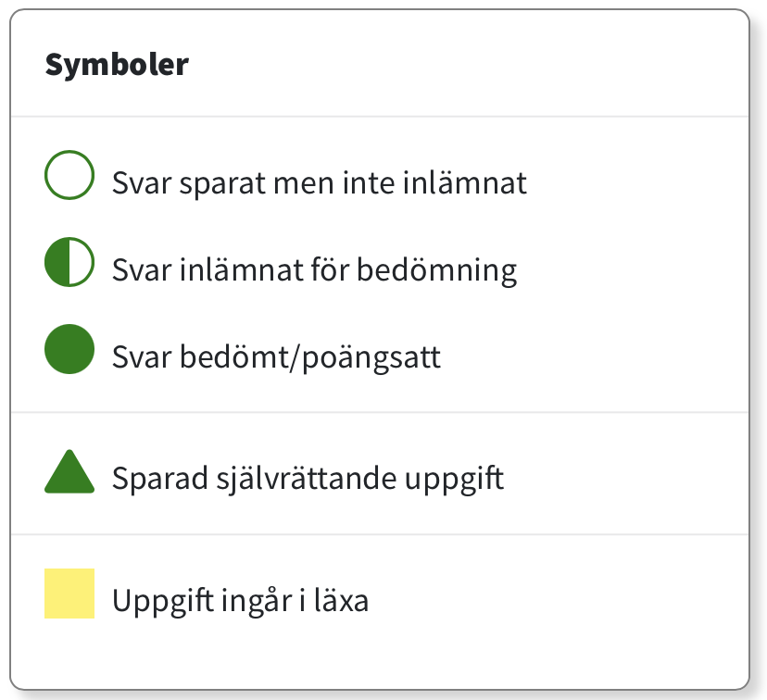The height and width of the screenshot is (700, 767).
Task: Click the divider line above the yellow square row
Action: click(x=380, y=535)
